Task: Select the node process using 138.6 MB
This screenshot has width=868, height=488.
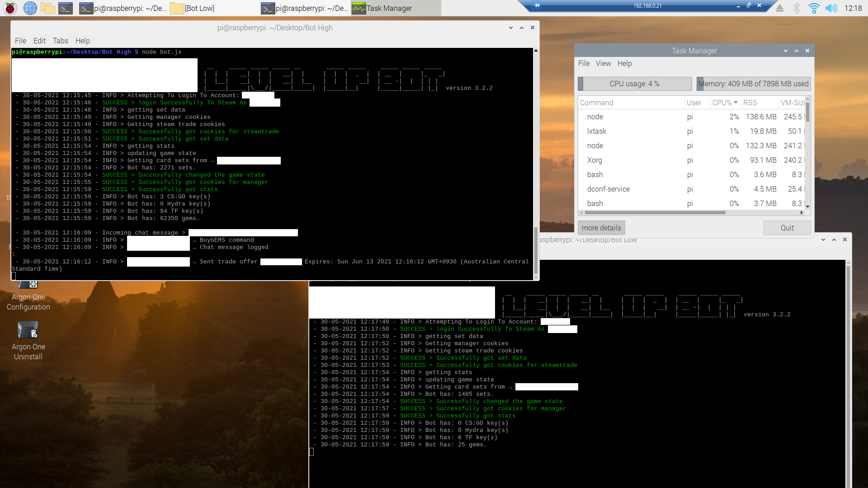Action: click(692, 117)
